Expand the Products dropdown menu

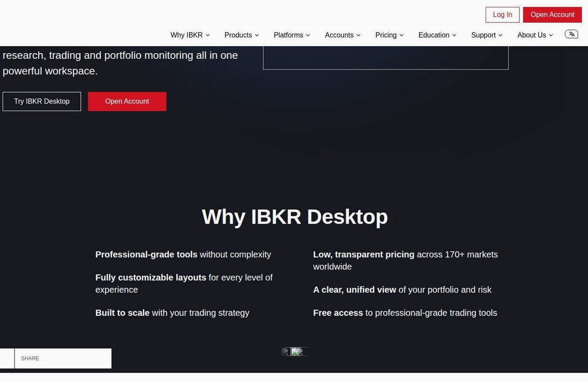pyautogui.click(x=242, y=35)
